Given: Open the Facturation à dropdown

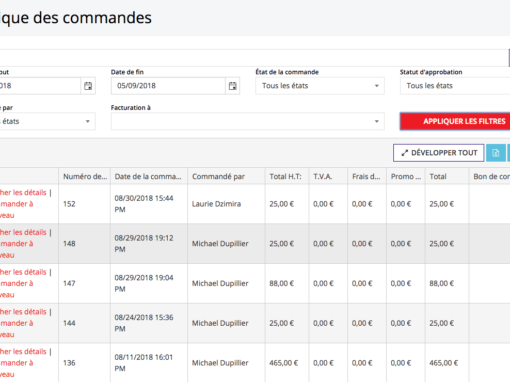Looking at the screenshot, I should [x=248, y=121].
